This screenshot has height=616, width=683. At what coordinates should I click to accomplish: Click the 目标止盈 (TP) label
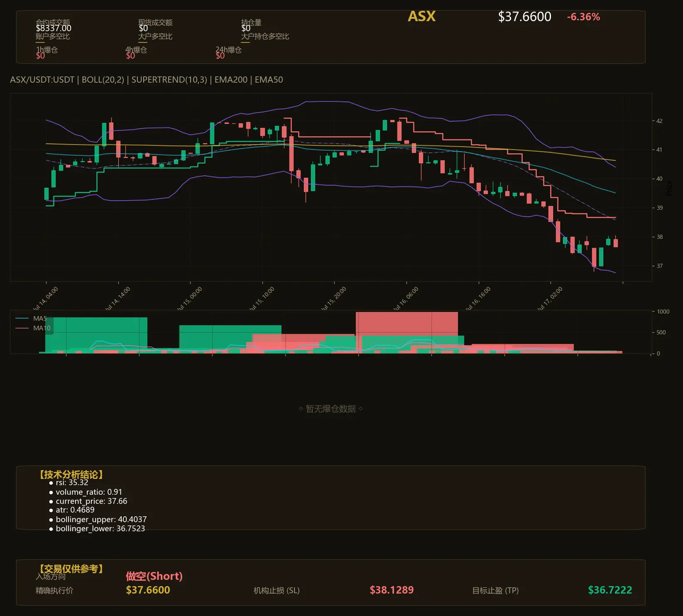point(495,590)
